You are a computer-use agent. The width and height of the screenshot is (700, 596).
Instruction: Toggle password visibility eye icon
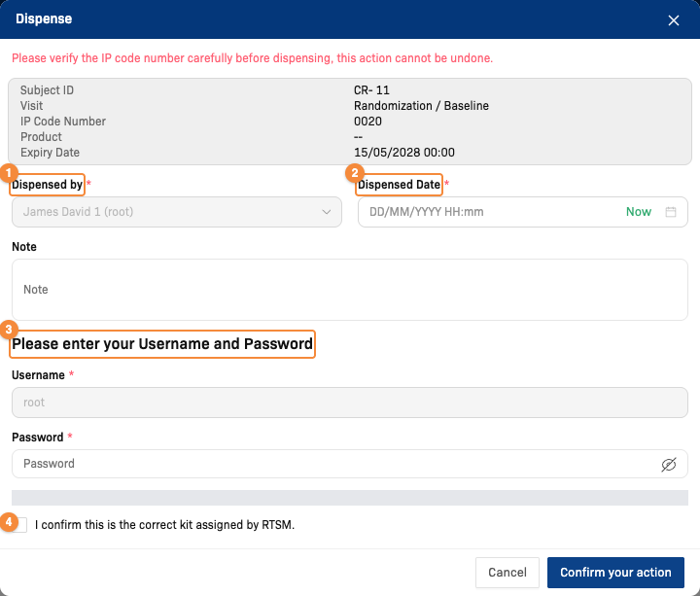pos(668,465)
